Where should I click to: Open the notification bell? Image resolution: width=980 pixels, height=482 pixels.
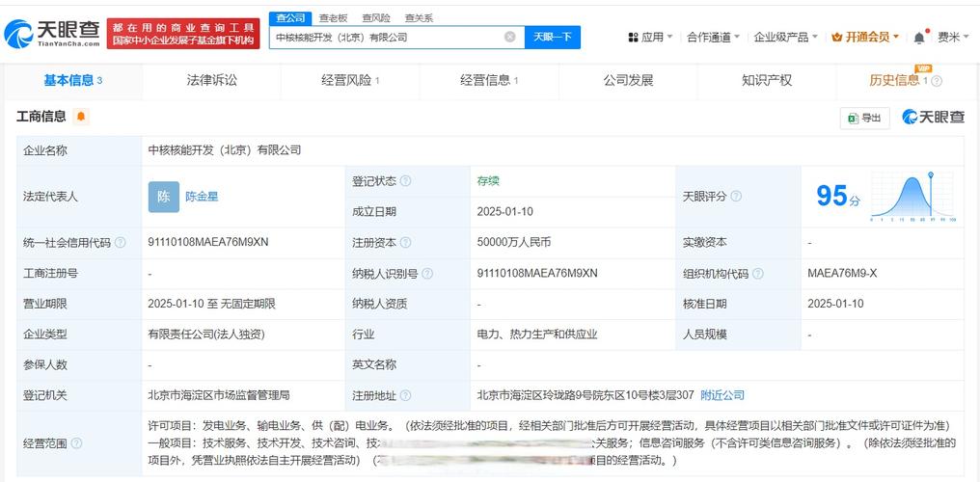918,38
